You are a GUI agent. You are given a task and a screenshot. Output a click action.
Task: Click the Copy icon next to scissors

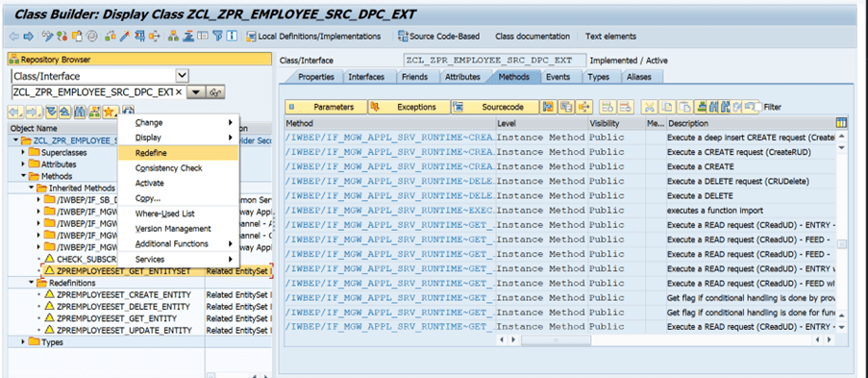point(667,107)
